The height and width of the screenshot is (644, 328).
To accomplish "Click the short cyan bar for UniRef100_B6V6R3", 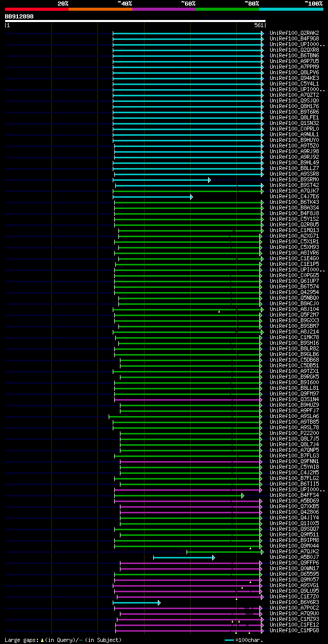I will [137, 603].
